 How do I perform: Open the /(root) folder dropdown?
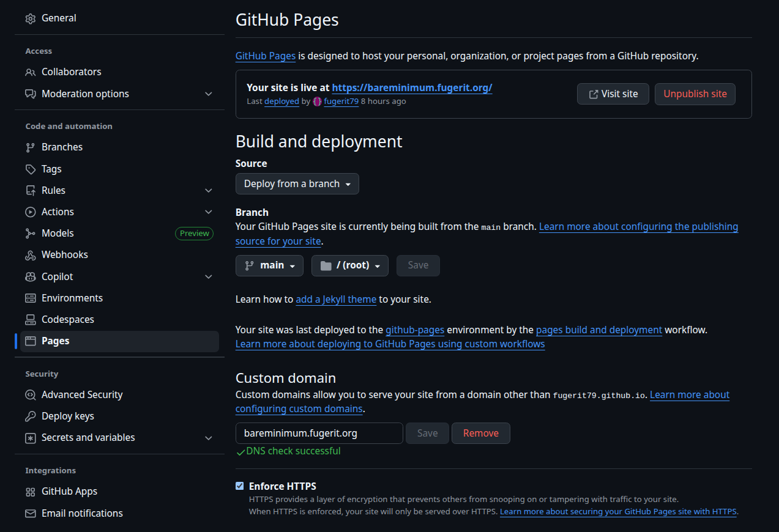(349, 265)
